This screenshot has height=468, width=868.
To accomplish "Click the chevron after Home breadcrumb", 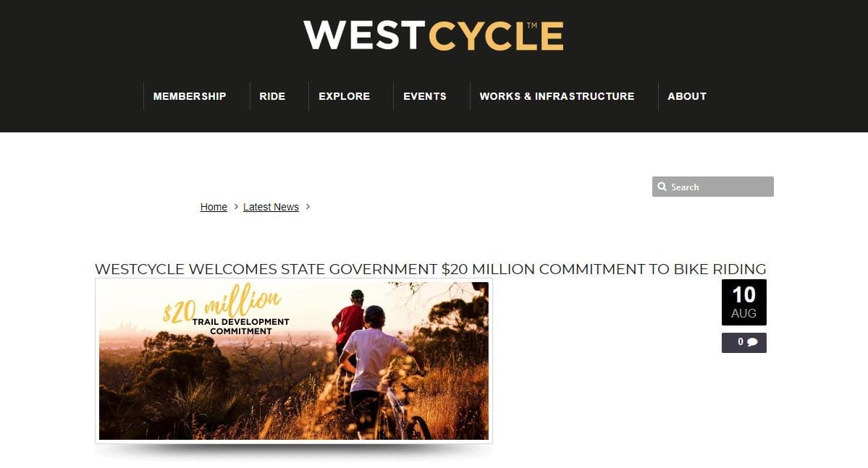I will click(236, 206).
